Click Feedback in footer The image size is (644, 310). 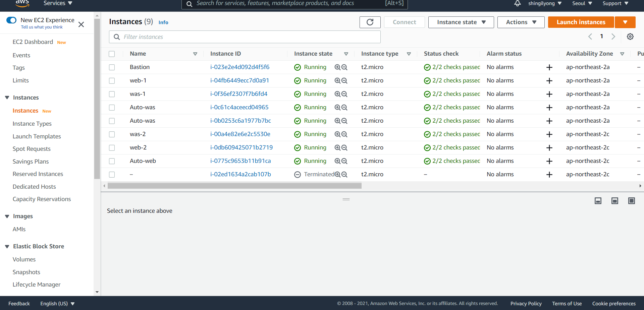(x=19, y=304)
